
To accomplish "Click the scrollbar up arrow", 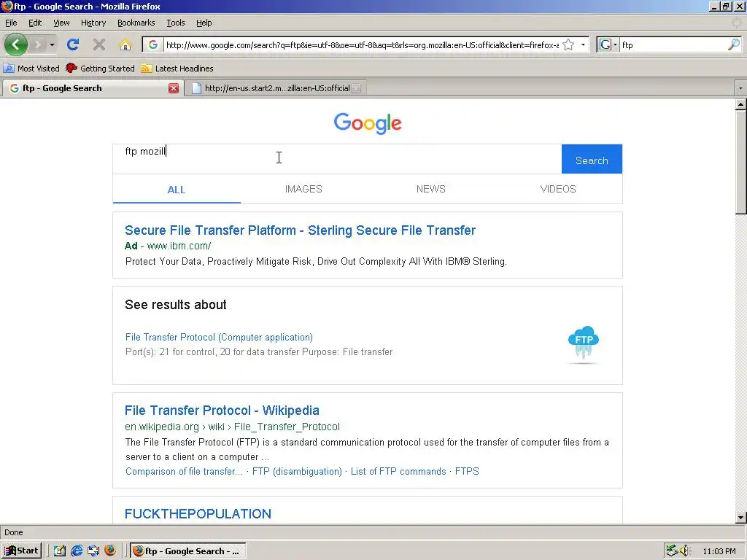I will [x=741, y=104].
